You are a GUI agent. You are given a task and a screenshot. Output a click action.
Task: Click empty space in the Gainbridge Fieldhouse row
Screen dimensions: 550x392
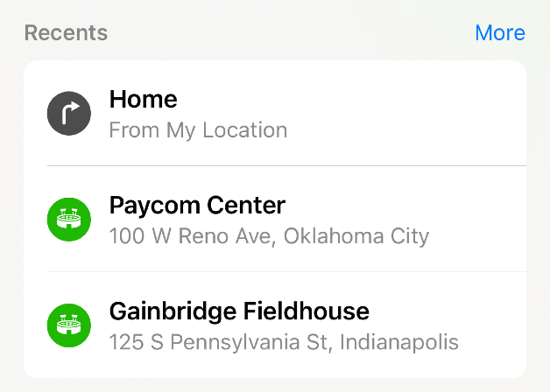click(491, 325)
